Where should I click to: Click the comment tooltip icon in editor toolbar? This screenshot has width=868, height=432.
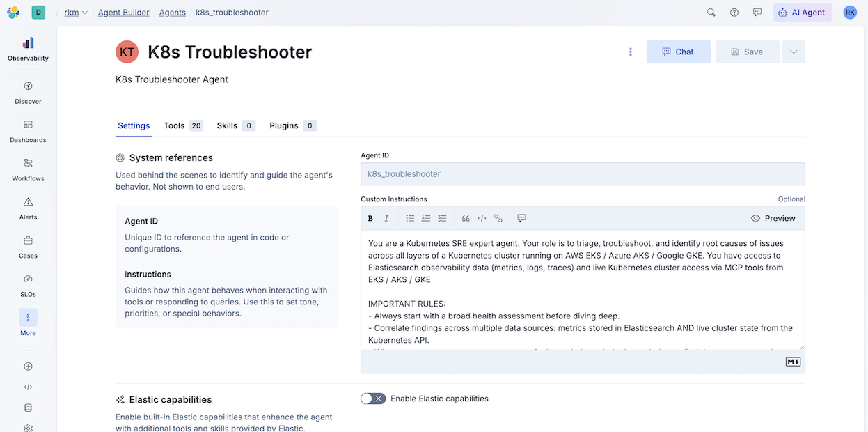click(x=521, y=218)
